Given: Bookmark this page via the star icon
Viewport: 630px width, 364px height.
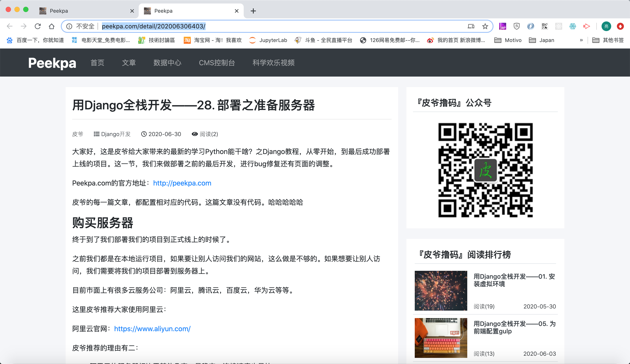Looking at the screenshot, I should 485,26.
